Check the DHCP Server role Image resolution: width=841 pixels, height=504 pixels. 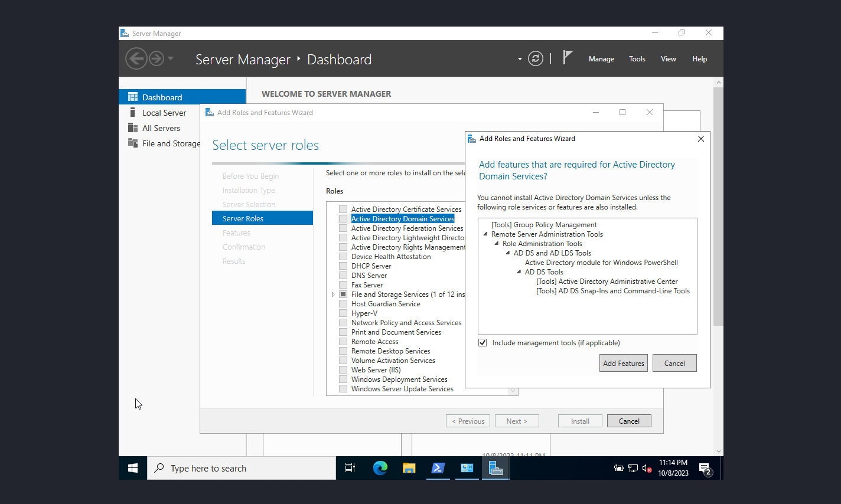(343, 266)
